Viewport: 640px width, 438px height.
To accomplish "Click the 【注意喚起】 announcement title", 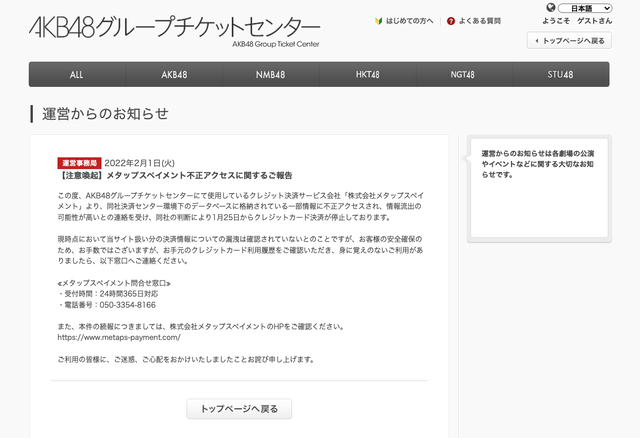I will [x=175, y=176].
